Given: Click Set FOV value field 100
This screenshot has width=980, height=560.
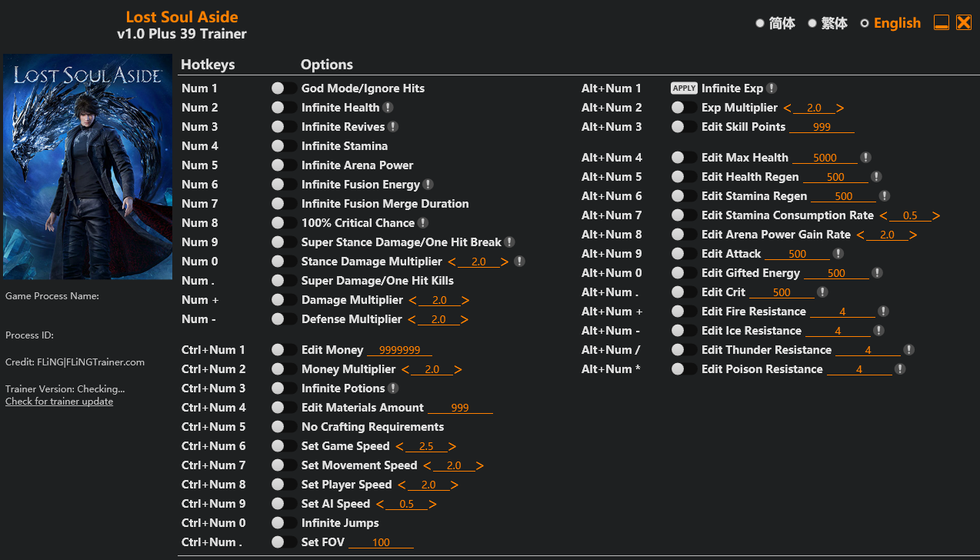Looking at the screenshot, I should tap(381, 542).
